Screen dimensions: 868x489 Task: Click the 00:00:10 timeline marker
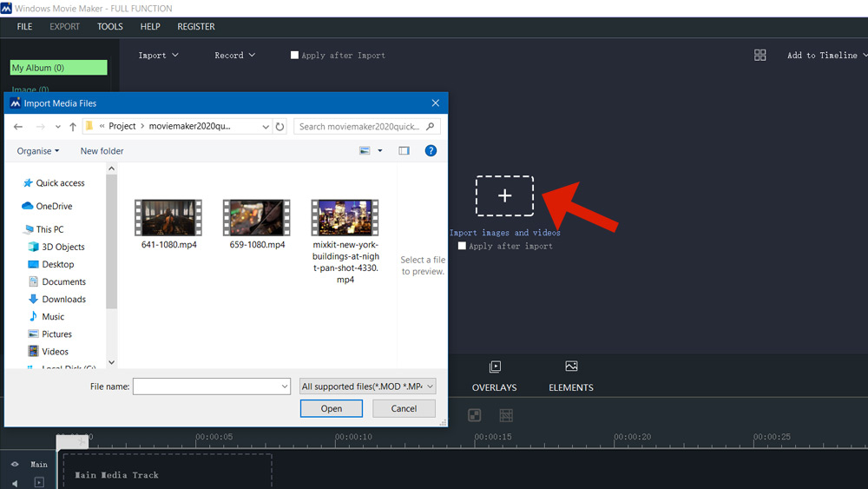(x=353, y=437)
